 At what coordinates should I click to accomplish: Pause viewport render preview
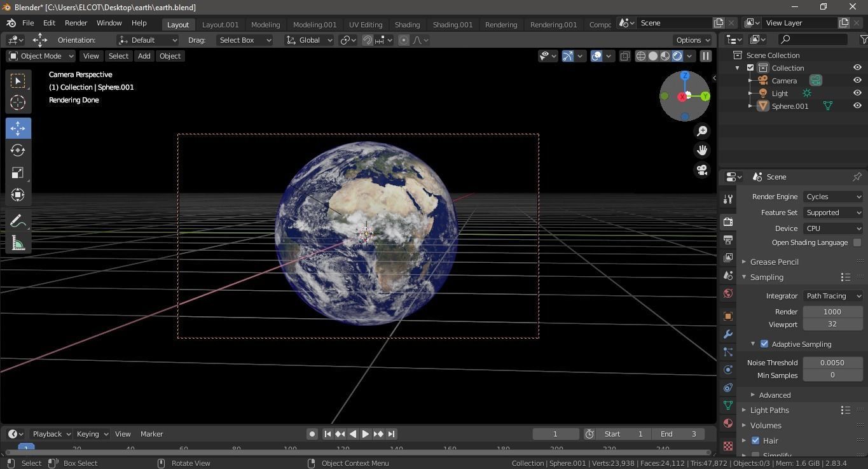pos(705,56)
